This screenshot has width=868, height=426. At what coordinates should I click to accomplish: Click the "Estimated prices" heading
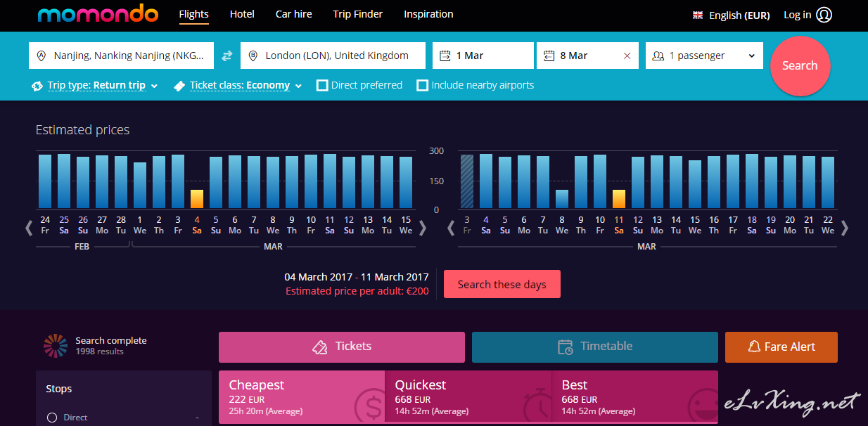click(83, 130)
